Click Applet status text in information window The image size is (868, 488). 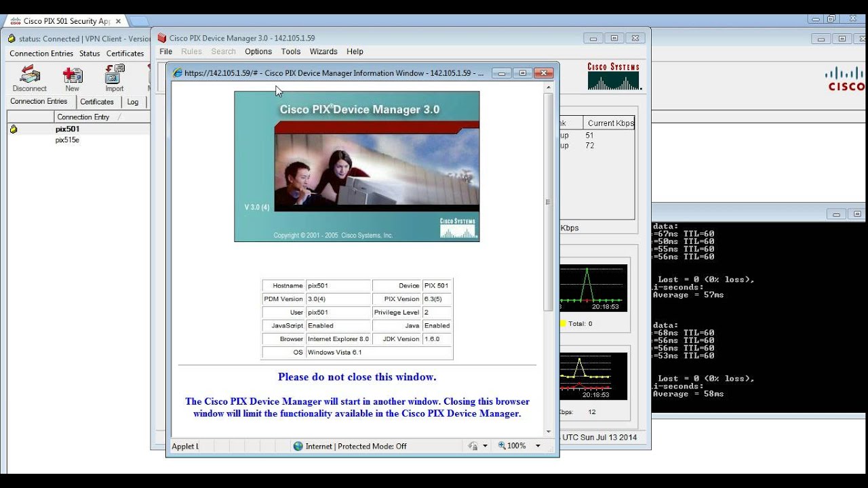coord(185,446)
